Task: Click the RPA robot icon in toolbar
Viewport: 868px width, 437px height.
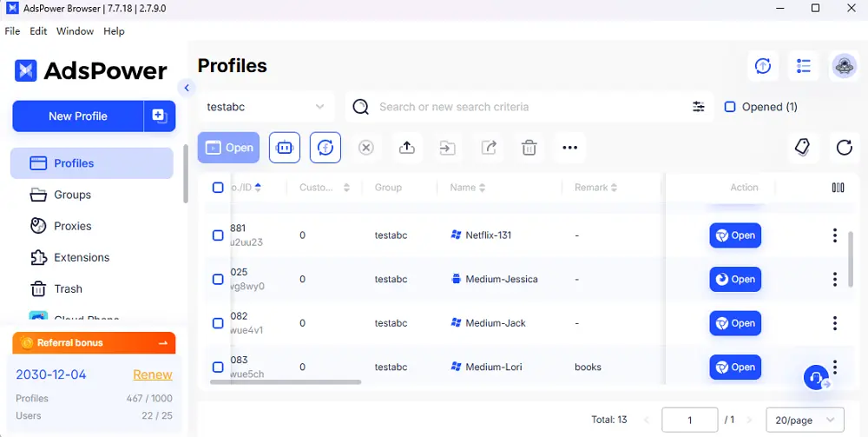Action: [x=285, y=148]
